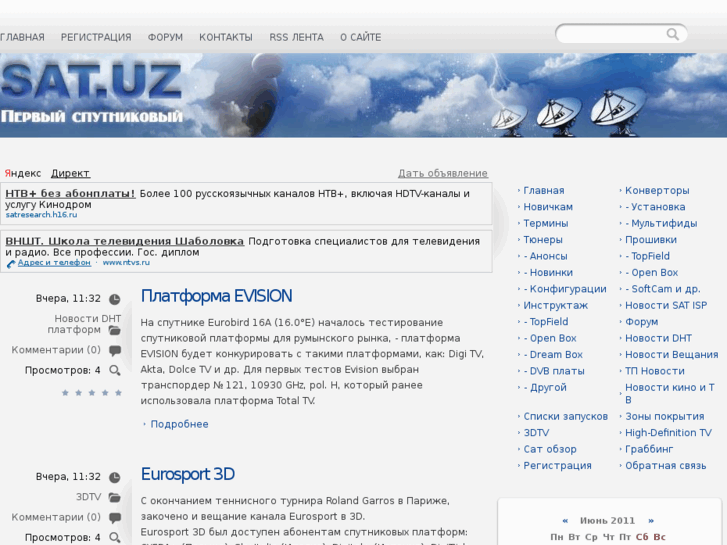Go to next month in calendar
727x545 pixels.
point(651,520)
